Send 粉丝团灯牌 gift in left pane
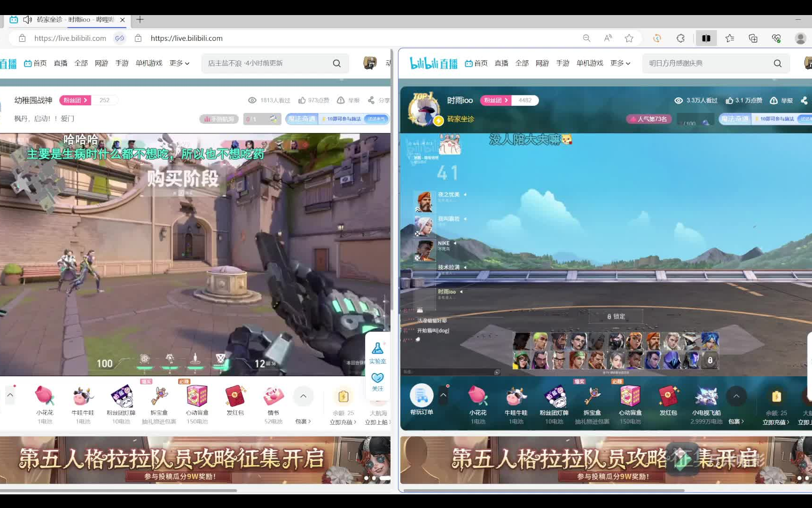This screenshot has width=812, height=508. pos(121,404)
